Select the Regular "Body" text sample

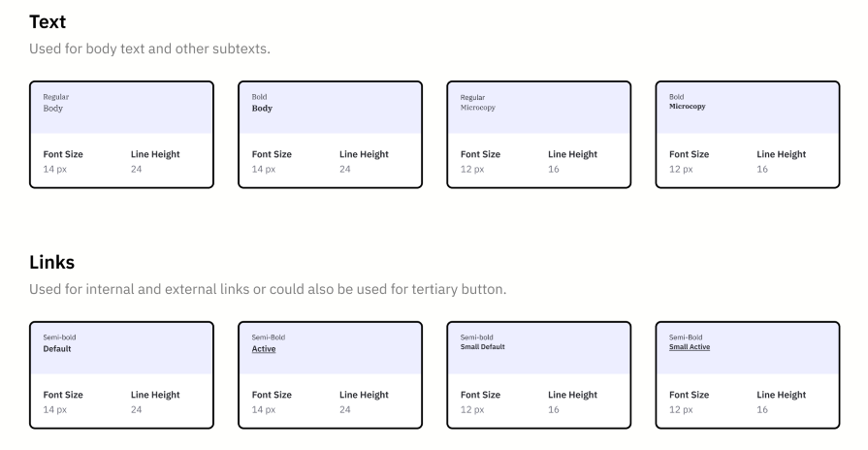(x=52, y=109)
